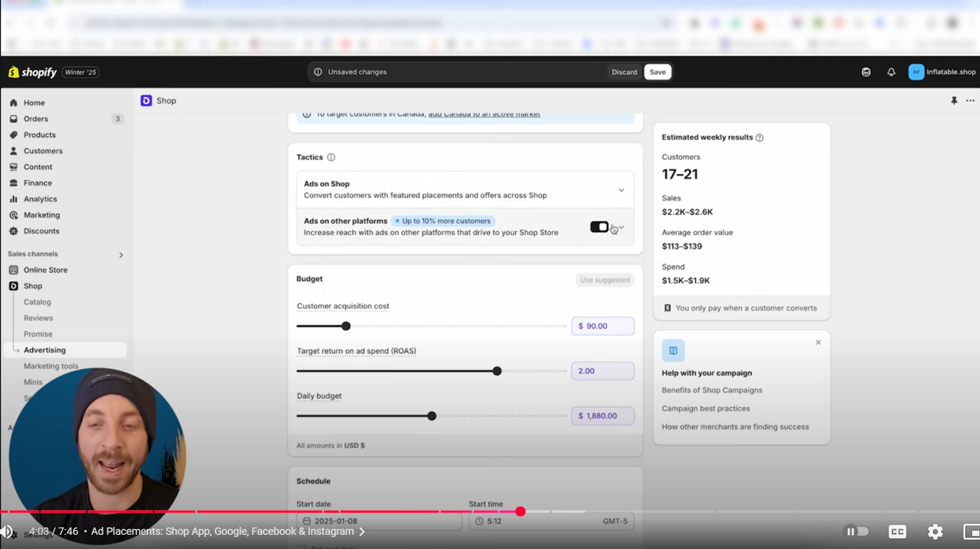Screen dimensions: 980x549
Task: Click the Daily budget slider handle
Action: [432, 416]
